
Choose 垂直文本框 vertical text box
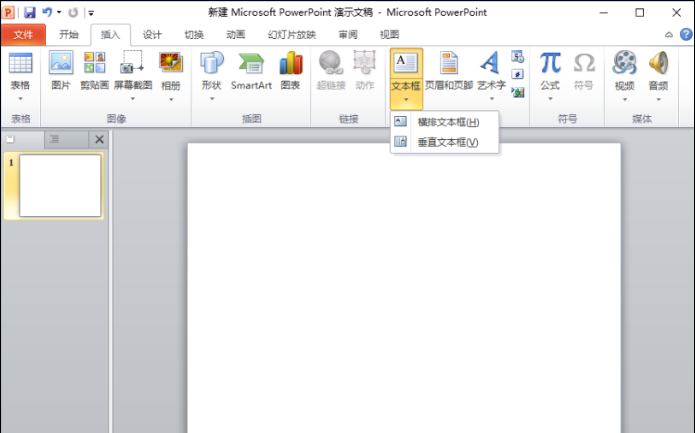tap(447, 142)
